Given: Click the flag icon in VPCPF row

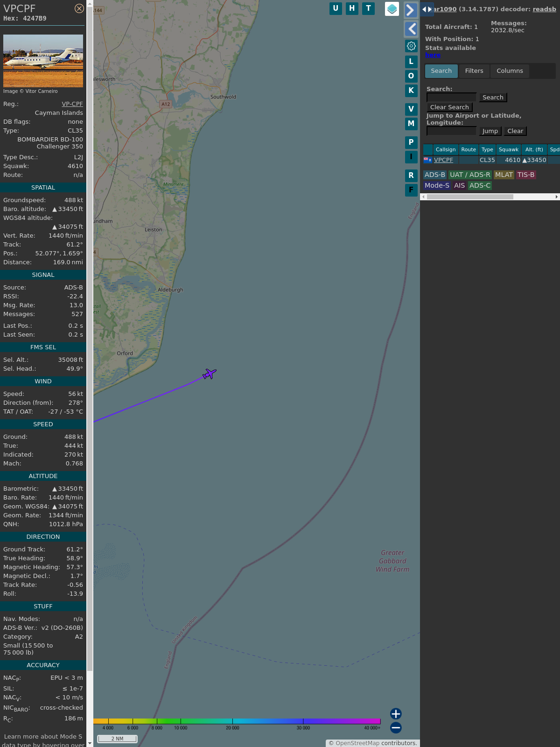Looking at the screenshot, I should (x=427, y=160).
